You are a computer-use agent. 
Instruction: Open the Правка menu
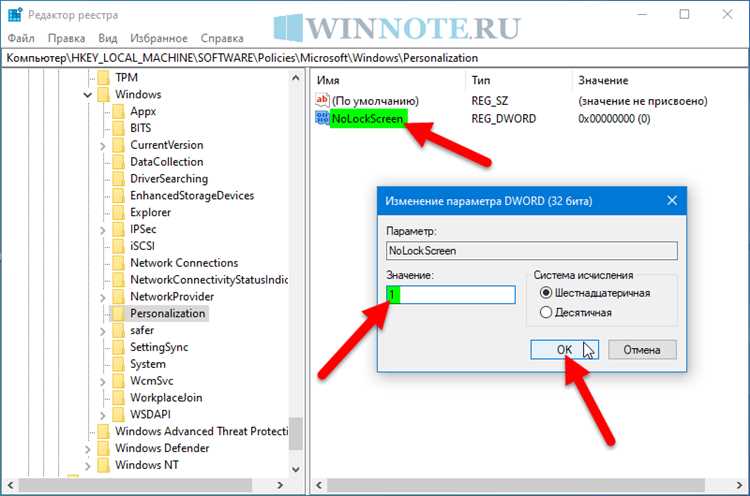(x=66, y=38)
